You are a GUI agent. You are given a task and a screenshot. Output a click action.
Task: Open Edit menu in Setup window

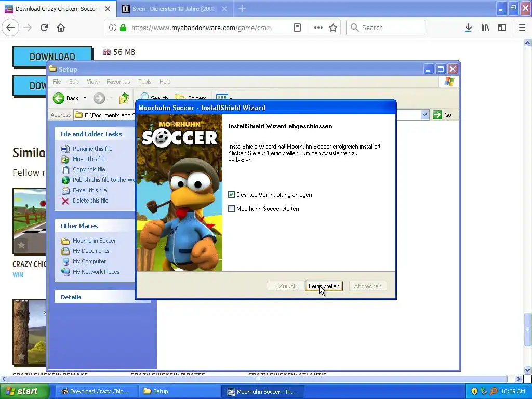click(x=74, y=82)
